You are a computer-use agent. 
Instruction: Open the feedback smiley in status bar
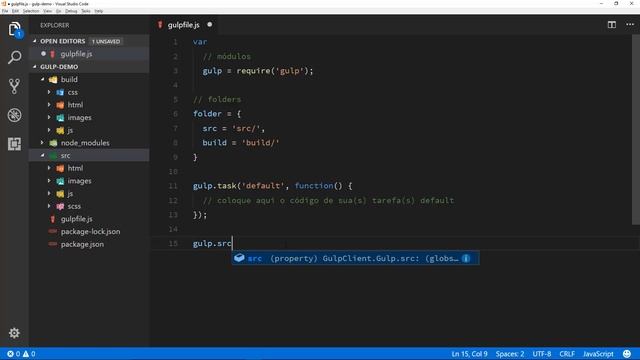627,354
